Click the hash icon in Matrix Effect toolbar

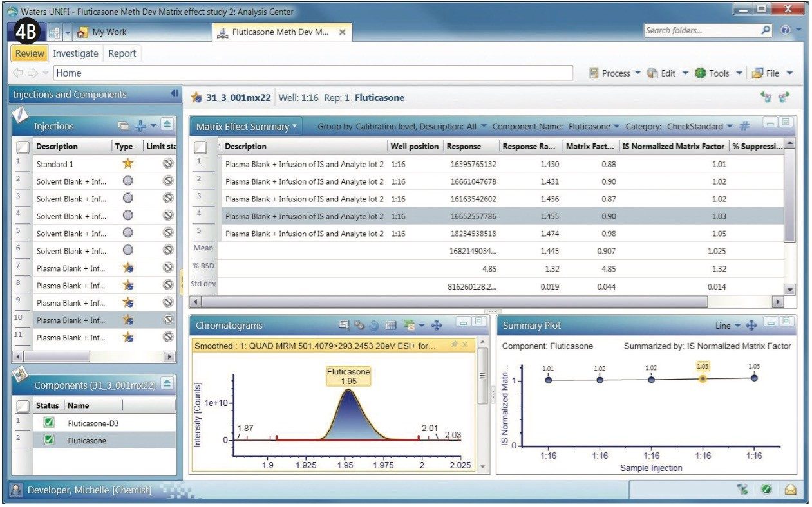click(x=744, y=126)
